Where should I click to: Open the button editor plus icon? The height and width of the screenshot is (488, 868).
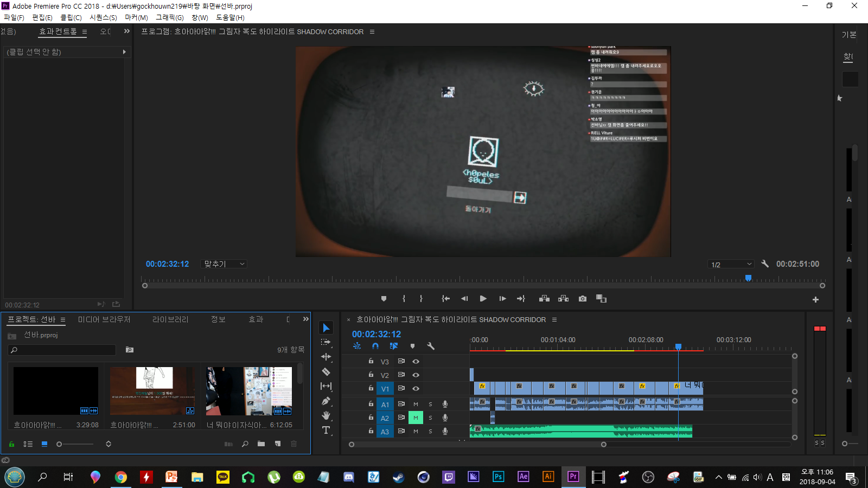tap(815, 299)
